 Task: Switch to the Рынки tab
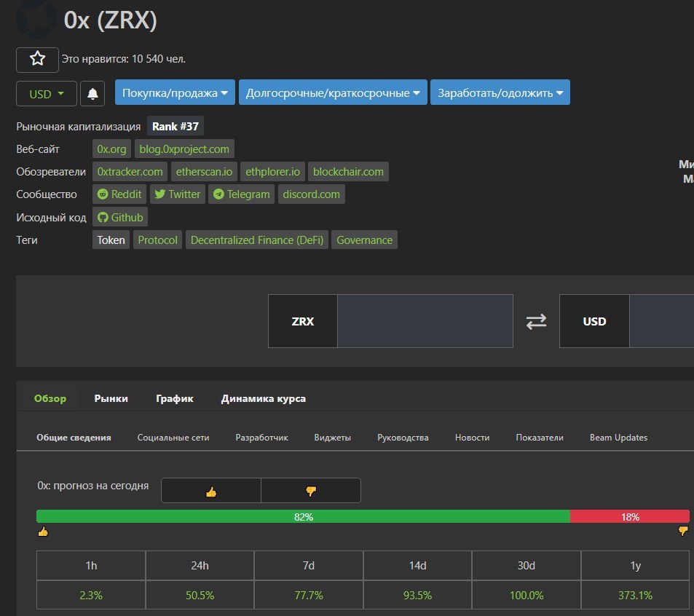(111, 399)
